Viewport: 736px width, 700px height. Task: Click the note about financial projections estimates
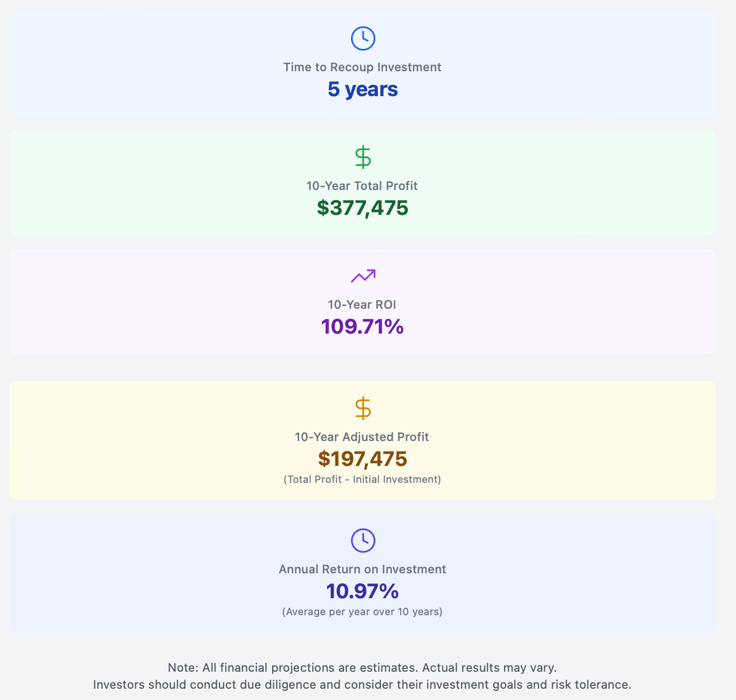[x=363, y=667]
